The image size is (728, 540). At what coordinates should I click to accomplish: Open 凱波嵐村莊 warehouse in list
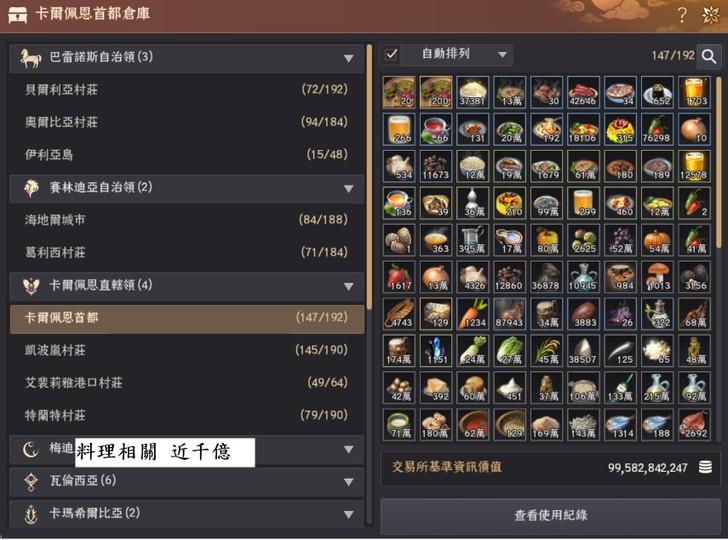tap(187, 350)
